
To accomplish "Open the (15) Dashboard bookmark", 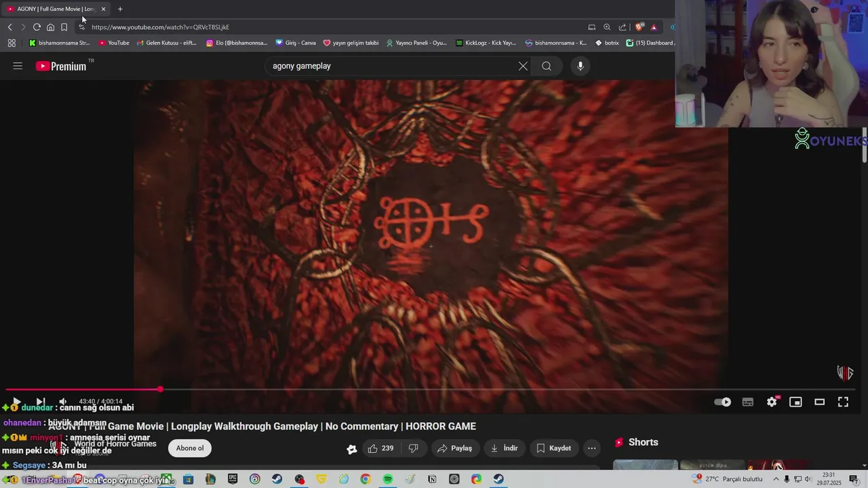I will pos(650,43).
